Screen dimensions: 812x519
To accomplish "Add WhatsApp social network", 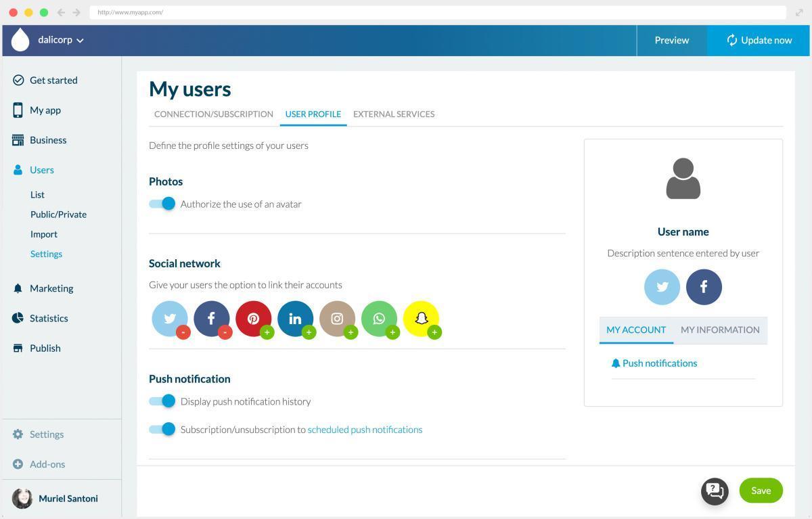I will [392, 332].
